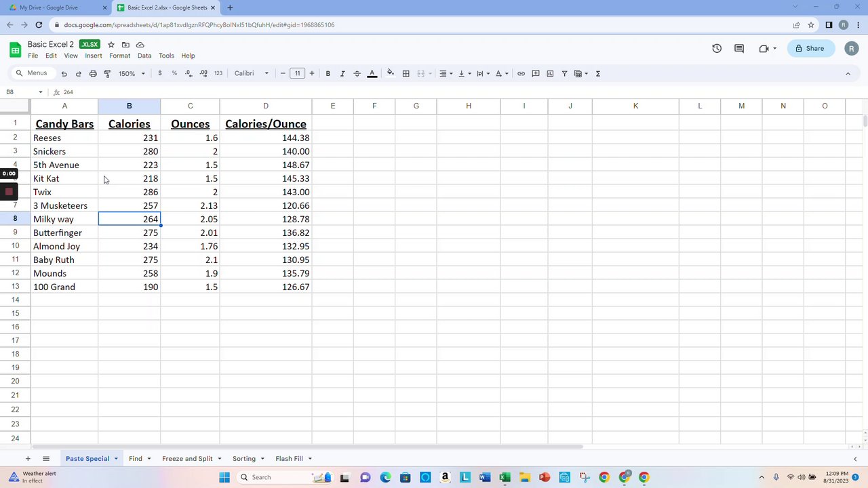Open text wrapping dropdown

pos(483,73)
